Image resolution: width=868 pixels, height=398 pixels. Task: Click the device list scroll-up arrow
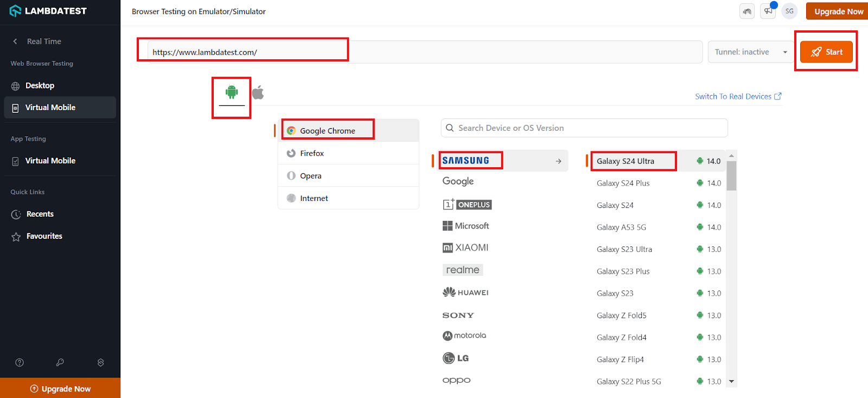pyautogui.click(x=731, y=155)
